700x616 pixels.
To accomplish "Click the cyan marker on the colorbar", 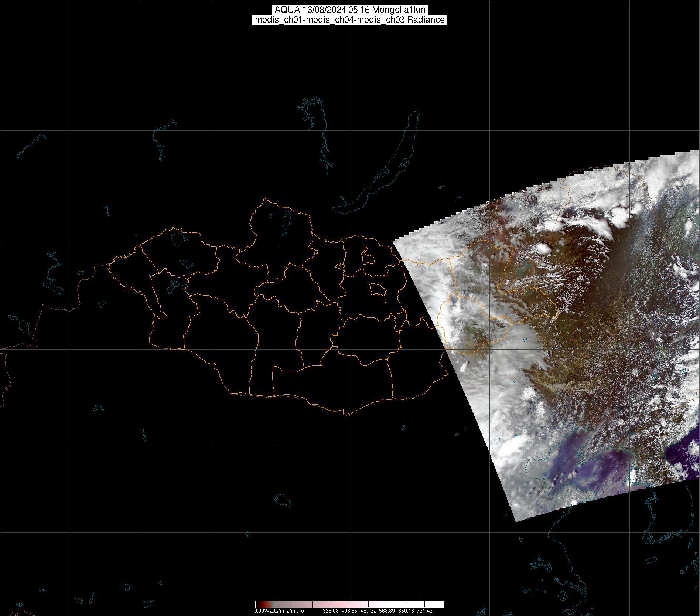I will (273, 605).
